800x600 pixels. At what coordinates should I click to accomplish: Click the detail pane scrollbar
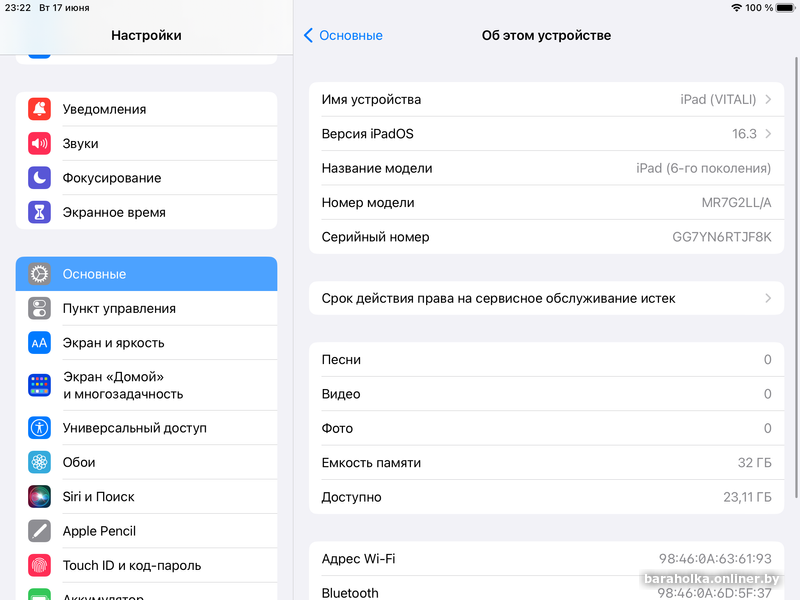pos(796,277)
